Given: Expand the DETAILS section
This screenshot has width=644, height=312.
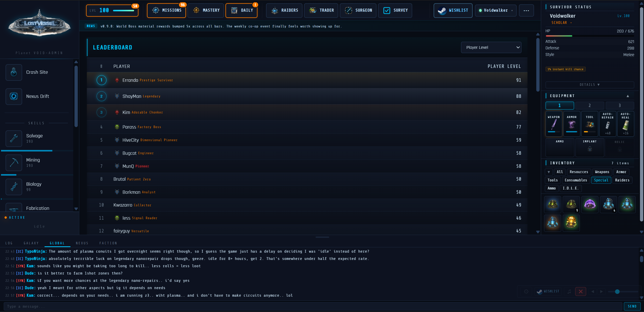Looking at the screenshot, I should tap(590, 85).
